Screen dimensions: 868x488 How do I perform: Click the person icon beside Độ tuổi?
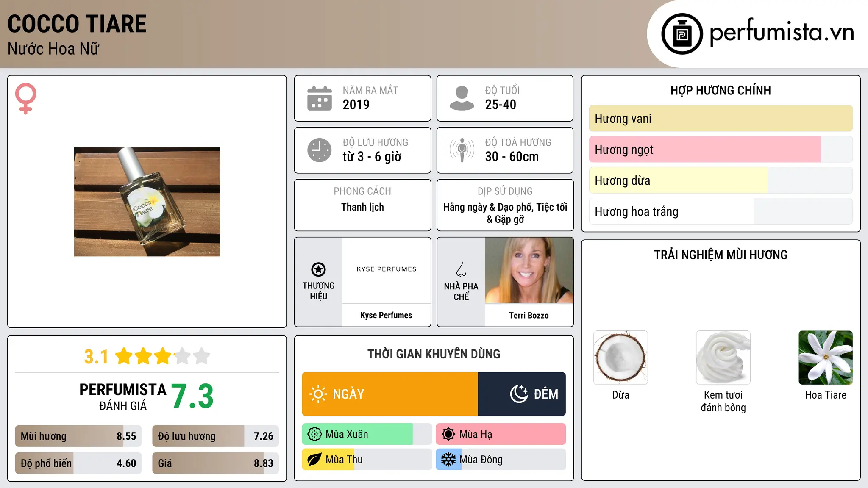pos(462,98)
